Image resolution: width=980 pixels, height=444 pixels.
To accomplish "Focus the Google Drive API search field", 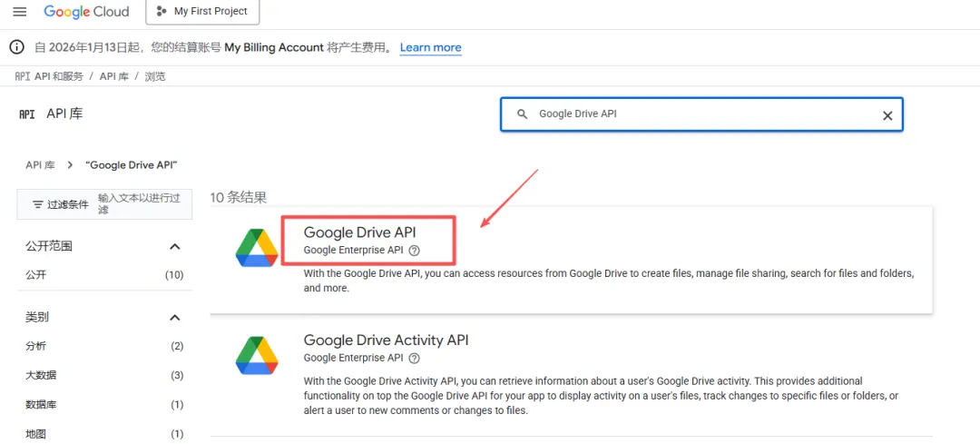I will click(x=701, y=114).
